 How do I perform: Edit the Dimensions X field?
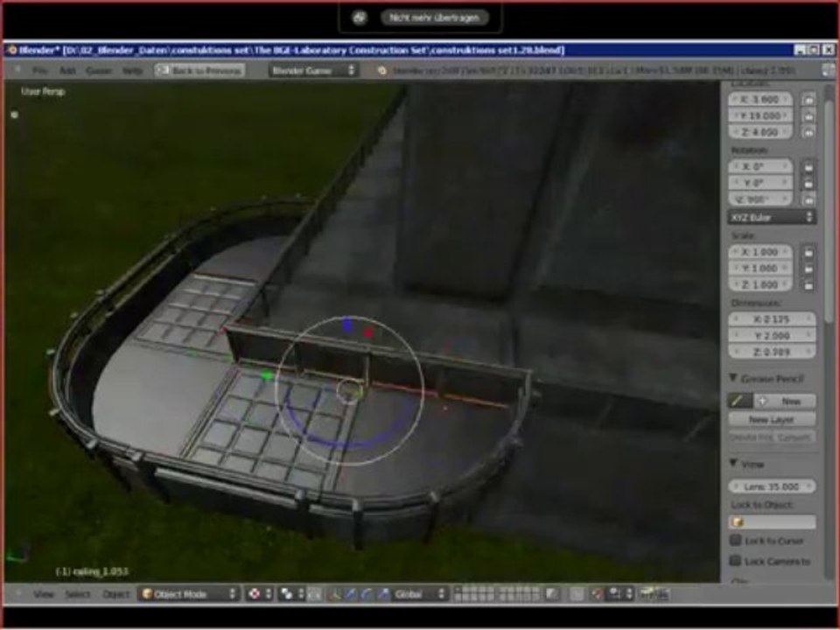[x=772, y=319]
